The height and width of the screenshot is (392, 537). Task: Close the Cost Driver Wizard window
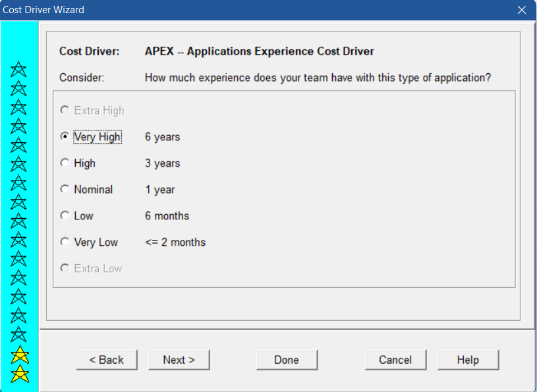(x=522, y=10)
